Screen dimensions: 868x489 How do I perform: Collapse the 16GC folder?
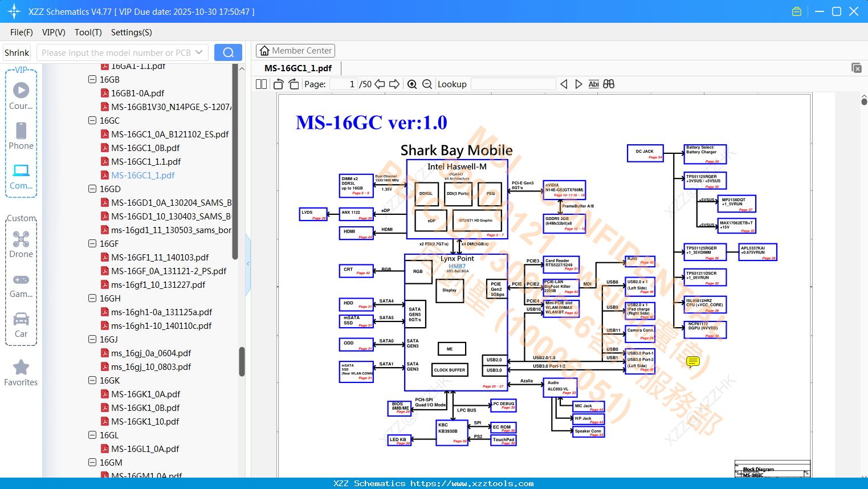92,121
